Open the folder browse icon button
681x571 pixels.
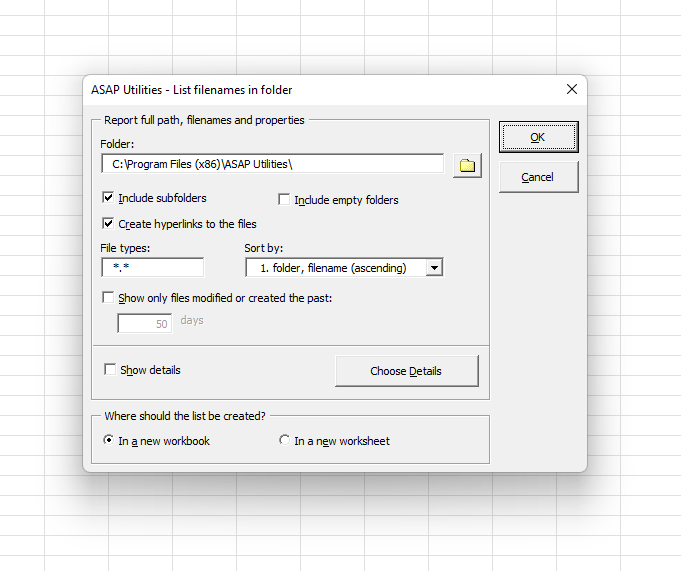click(467, 165)
